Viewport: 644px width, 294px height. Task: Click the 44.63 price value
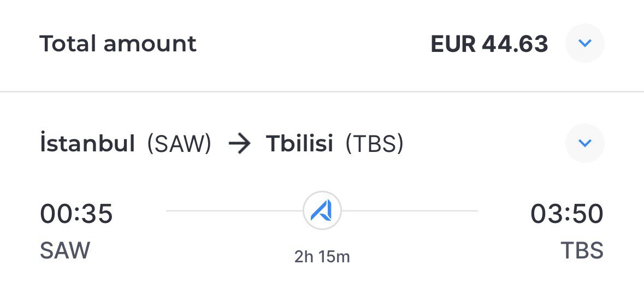click(x=515, y=44)
